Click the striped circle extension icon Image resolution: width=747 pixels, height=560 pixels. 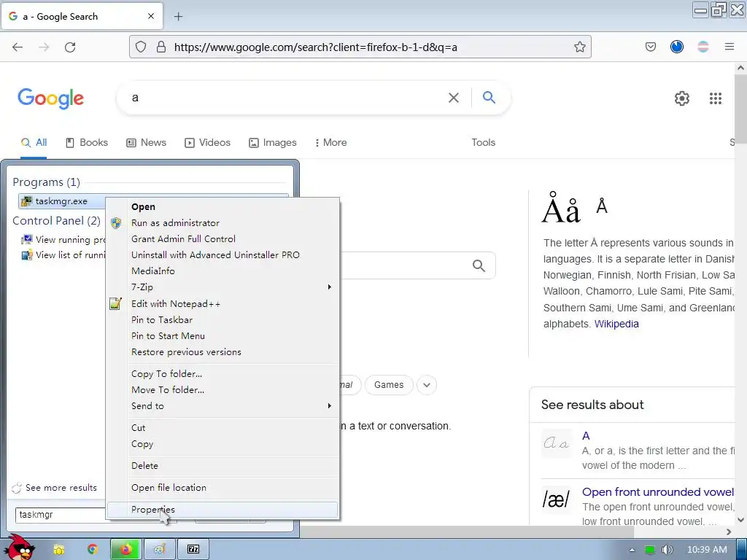coord(703,47)
